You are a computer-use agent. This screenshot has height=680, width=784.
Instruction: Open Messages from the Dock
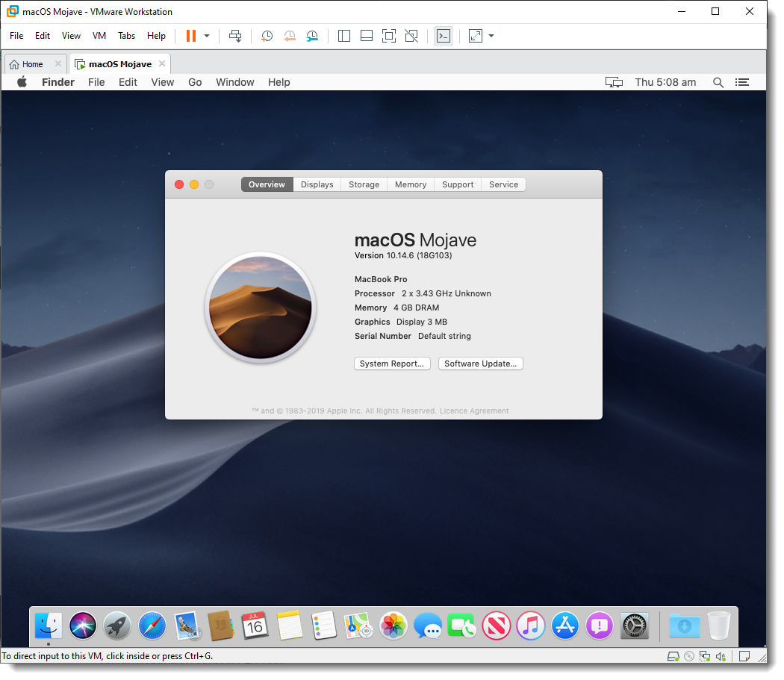[428, 626]
